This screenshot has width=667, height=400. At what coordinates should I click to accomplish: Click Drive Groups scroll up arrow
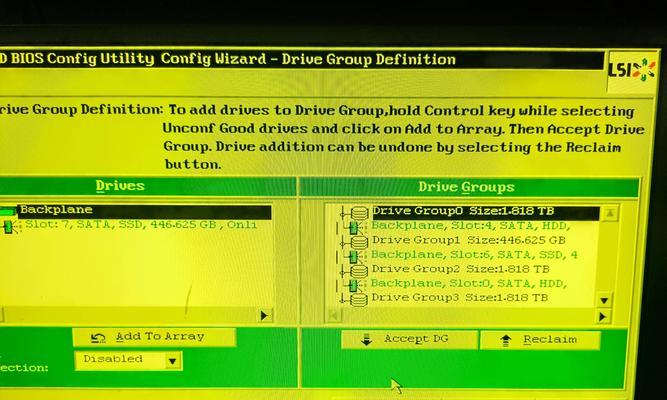pyautogui.click(x=610, y=213)
